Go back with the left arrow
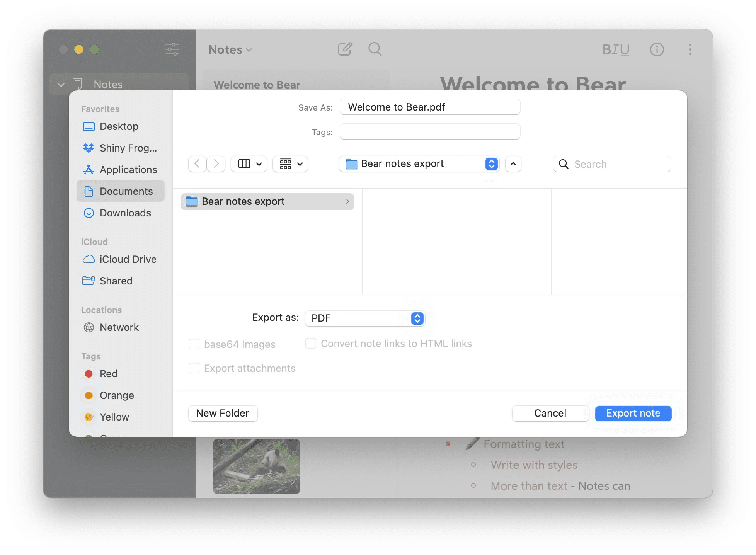The width and height of the screenshot is (756, 555). click(x=197, y=164)
